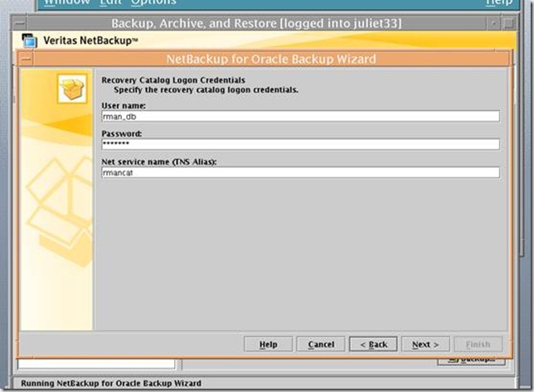Image resolution: width=534 pixels, height=392 pixels.
Task: Click the yellow box wizard icon
Action: [72, 89]
